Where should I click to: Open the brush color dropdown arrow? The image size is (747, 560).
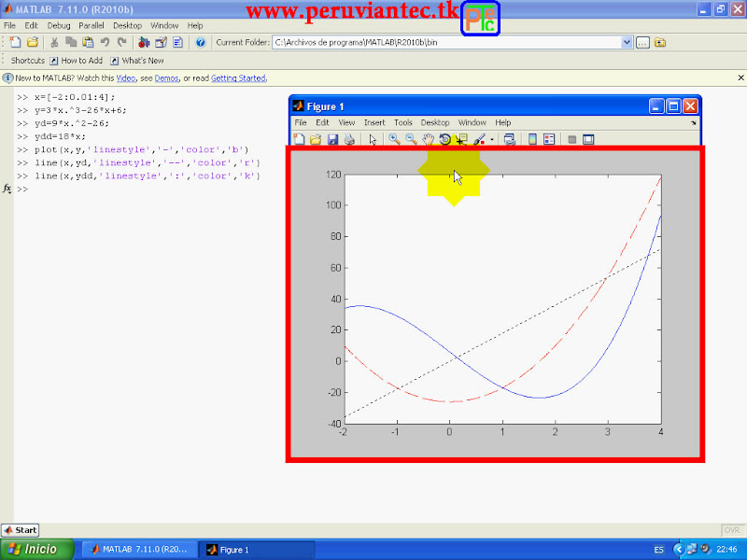(492, 139)
